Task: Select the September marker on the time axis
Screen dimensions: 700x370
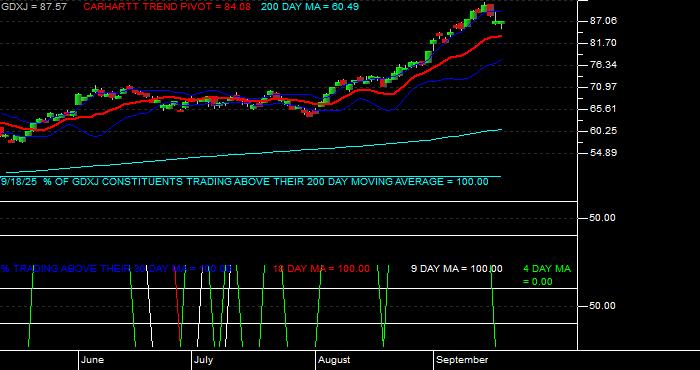Action: pos(462,360)
